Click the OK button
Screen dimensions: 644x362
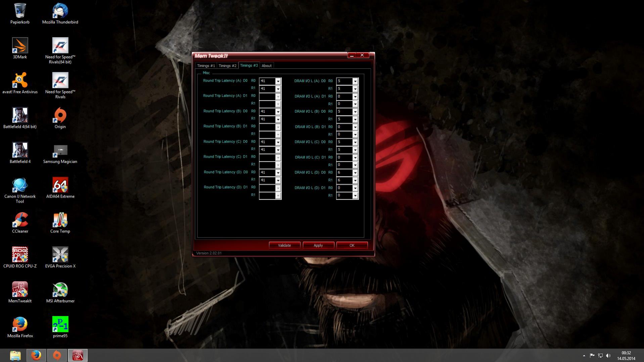tap(352, 245)
